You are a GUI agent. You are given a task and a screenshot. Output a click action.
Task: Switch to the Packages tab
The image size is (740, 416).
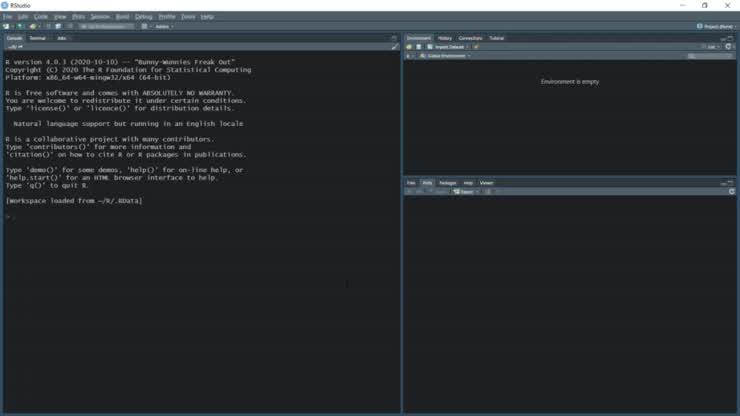click(447, 183)
